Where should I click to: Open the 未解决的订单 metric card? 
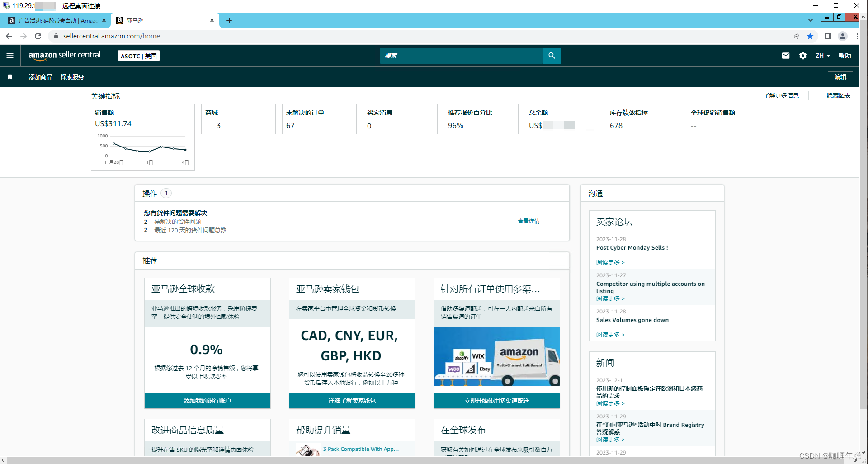[x=319, y=119]
